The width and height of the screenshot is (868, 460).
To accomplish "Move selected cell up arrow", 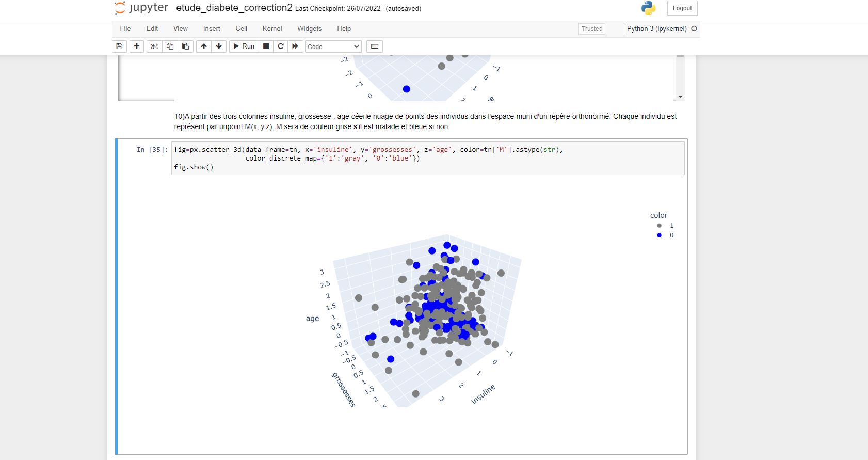I will click(x=204, y=46).
